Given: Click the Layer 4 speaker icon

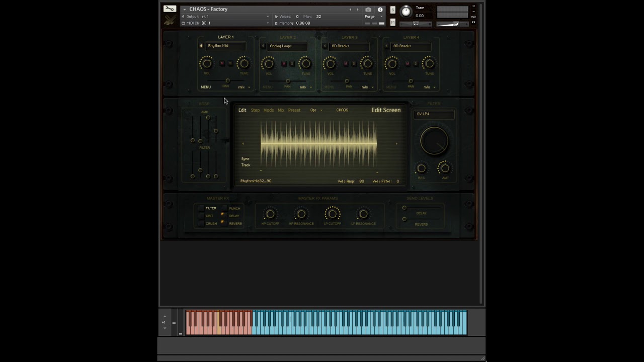Looking at the screenshot, I should (x=387, y=46).
